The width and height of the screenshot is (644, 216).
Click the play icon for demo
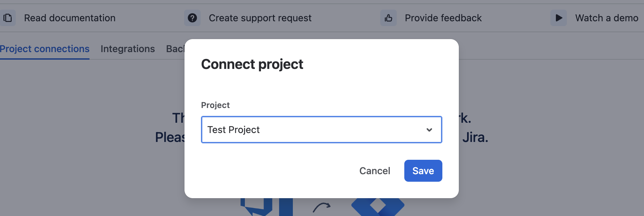(x=559, y=18)
